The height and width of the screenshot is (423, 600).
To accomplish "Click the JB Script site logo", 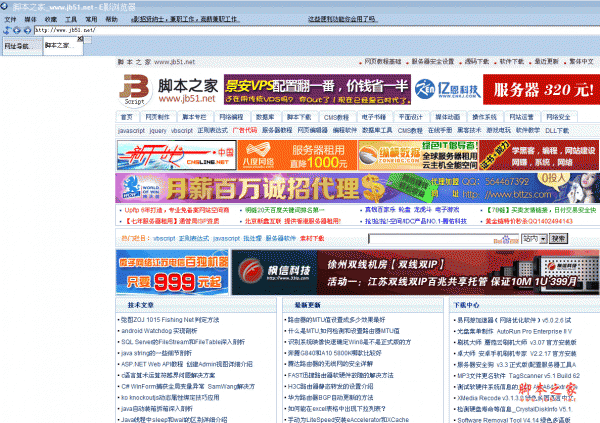I will [x=134, y=90].
